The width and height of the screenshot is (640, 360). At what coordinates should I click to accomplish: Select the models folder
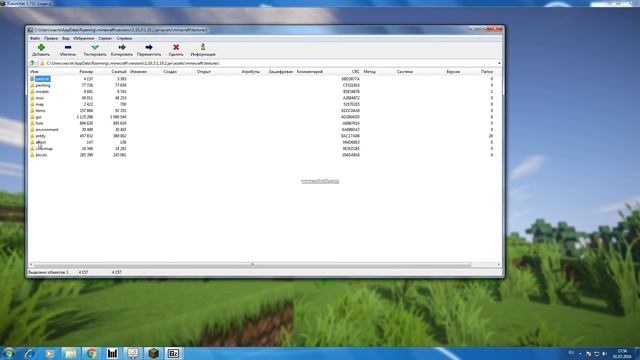(x=42, y=91)
